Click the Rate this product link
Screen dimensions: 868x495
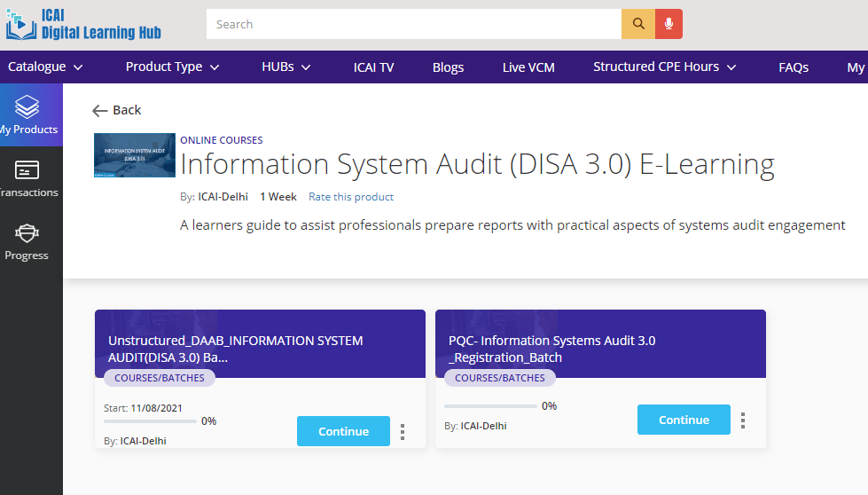pyautogui.click(x=351, y=197)
